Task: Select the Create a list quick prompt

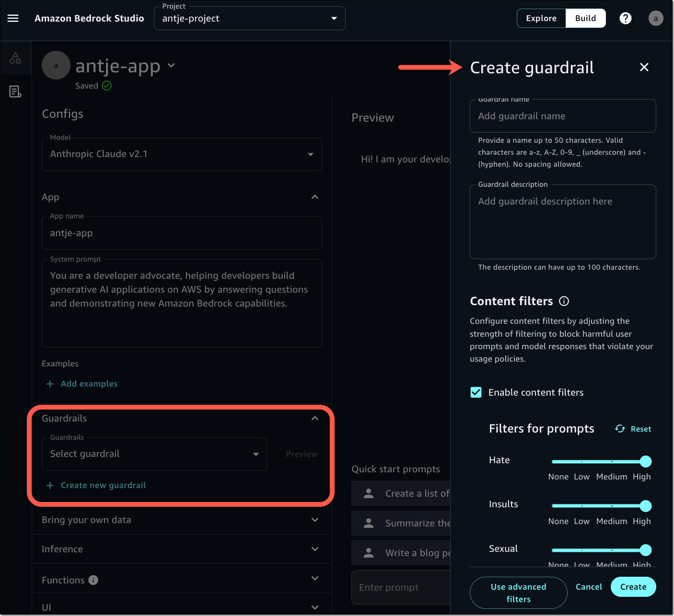Action: pos(401,493)
